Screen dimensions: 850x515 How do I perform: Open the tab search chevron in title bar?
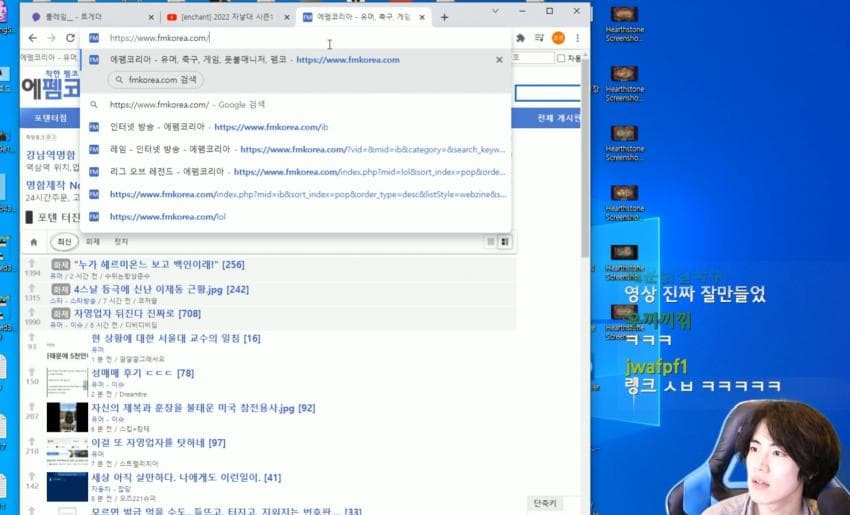pos(495,11)
